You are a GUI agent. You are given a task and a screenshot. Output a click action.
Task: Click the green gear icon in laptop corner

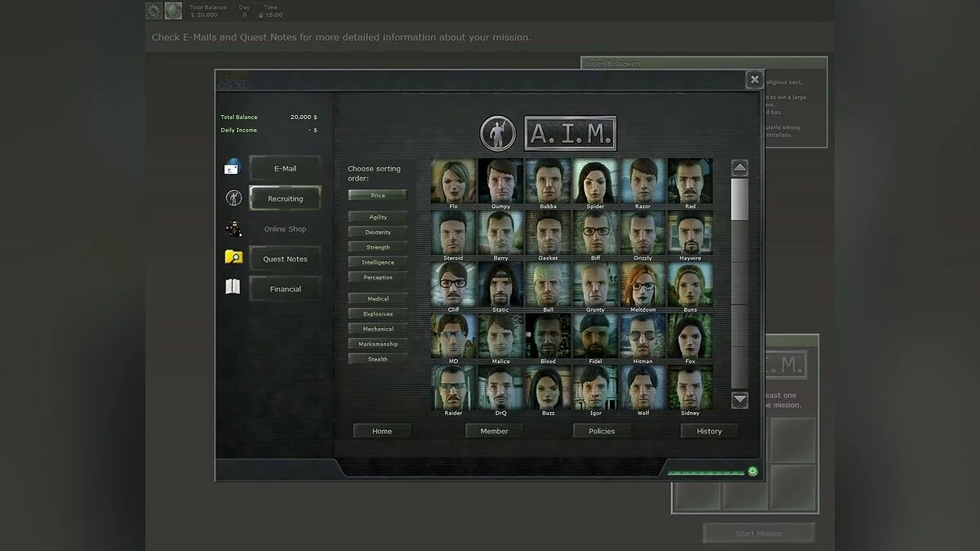point(752,471)
